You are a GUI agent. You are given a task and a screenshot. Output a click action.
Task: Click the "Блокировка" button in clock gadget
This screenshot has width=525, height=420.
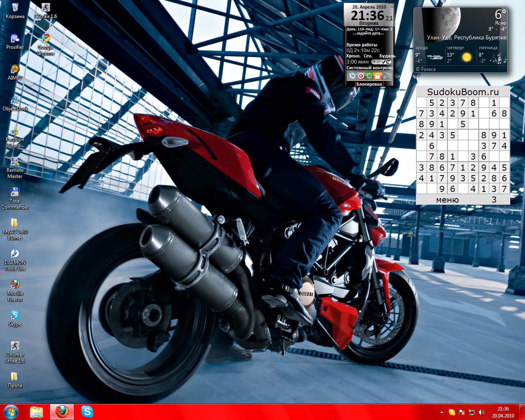pyautogui.click(x=369, y=84)
